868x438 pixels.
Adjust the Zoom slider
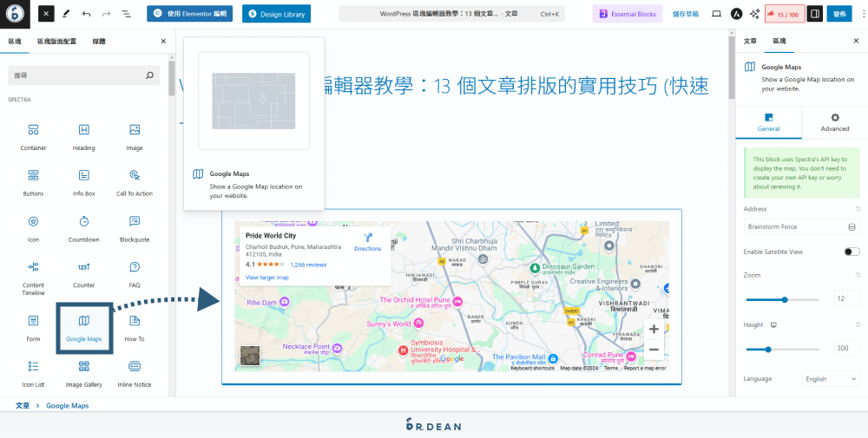pyautogui.click(x=782, y=300)
